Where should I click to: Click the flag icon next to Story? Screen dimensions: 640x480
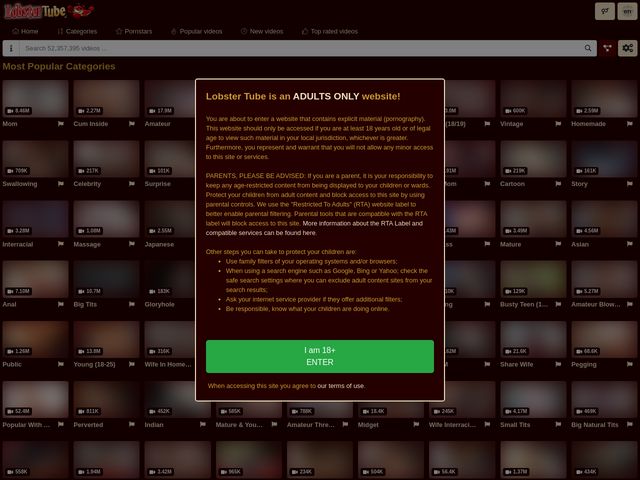click(629, 184)
